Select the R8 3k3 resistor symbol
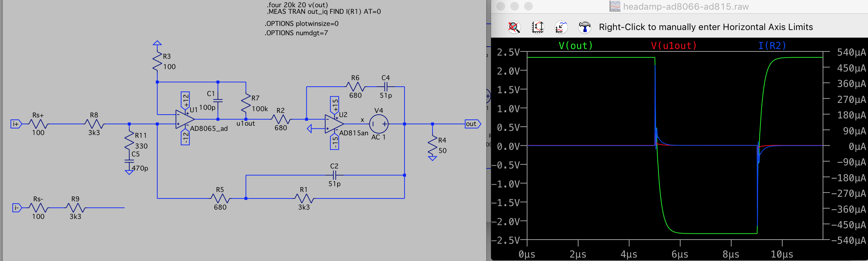Image resolution: width=868 pixels, height=261 pixels. coord(94,124)
